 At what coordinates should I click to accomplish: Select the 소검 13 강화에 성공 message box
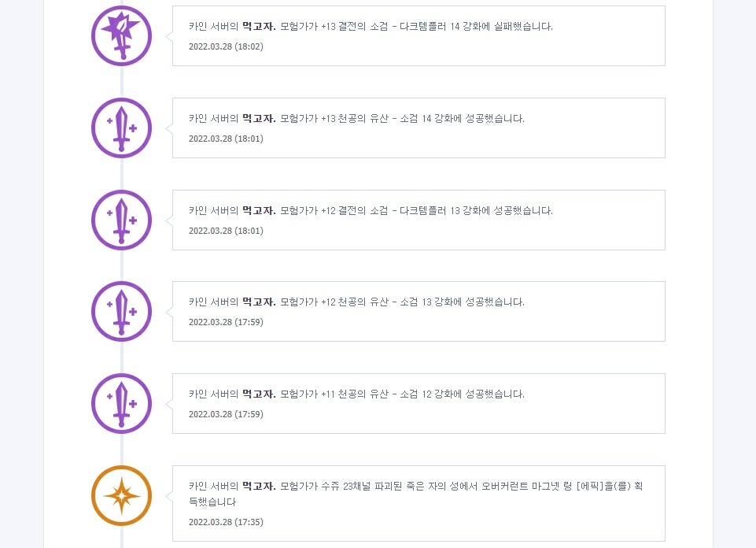[x=419, y=311]
